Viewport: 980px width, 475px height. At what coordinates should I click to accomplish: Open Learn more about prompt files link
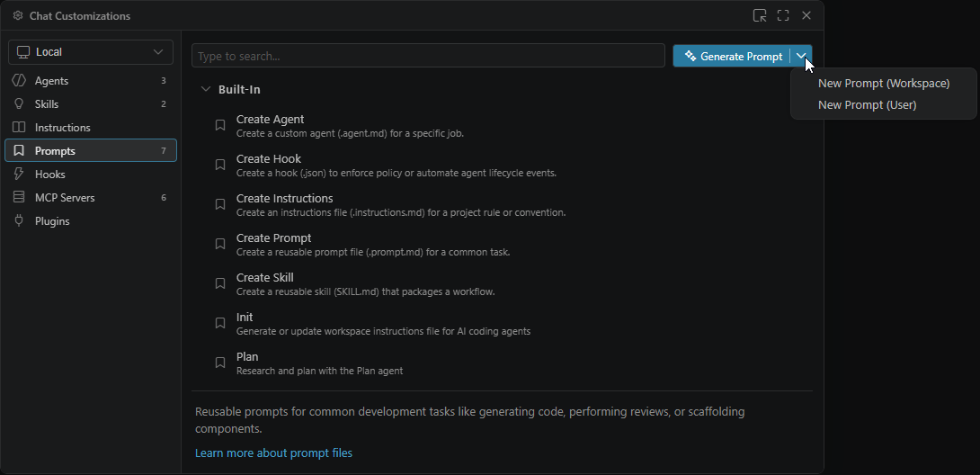(x=273, y=453)
